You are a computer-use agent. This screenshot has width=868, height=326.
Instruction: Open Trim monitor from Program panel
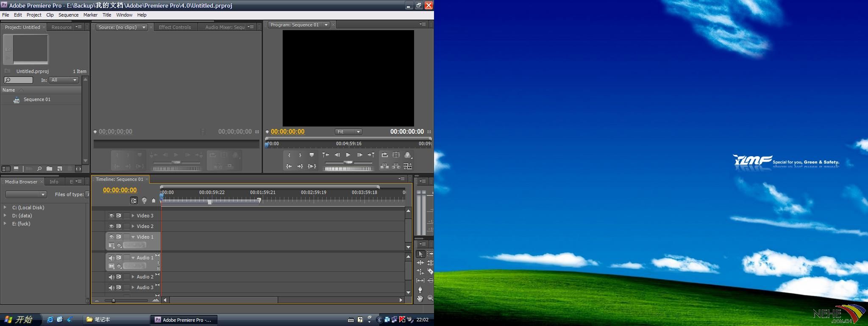(408, 166)
